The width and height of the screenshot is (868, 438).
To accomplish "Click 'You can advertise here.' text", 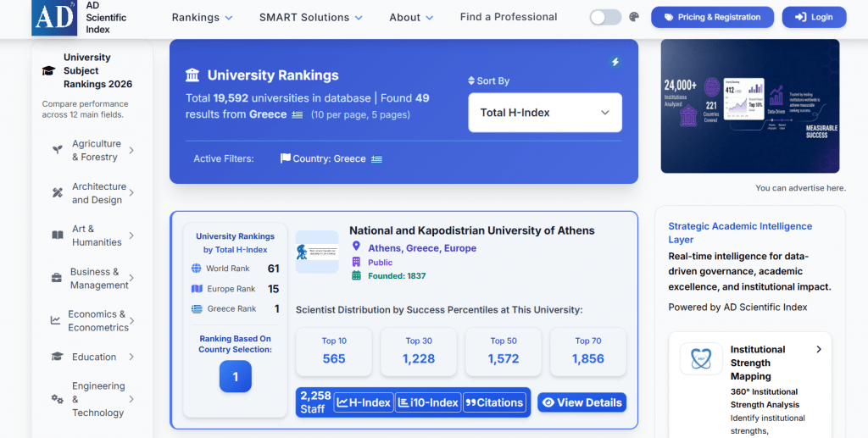I will tap(800, 188).
